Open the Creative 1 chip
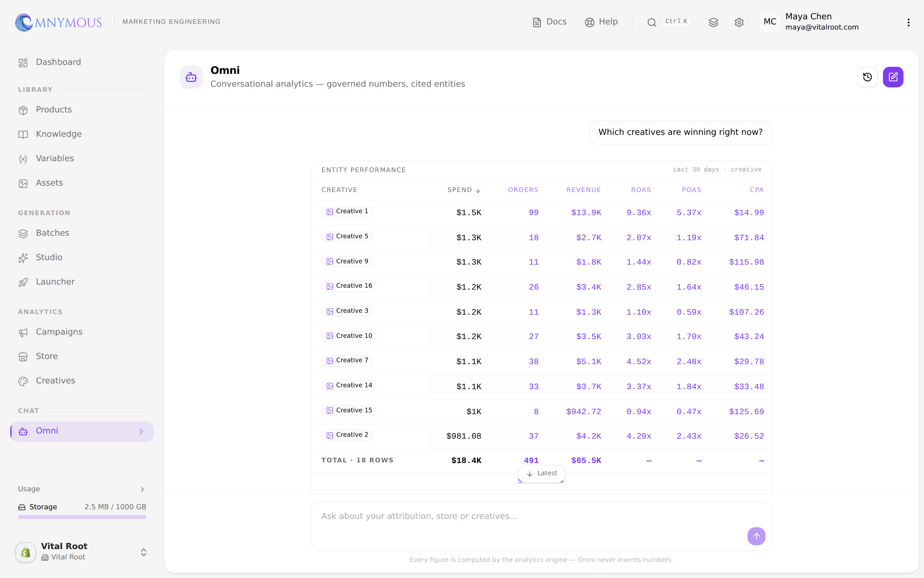Screen dimensions: 924x578 tap(347, 211)
